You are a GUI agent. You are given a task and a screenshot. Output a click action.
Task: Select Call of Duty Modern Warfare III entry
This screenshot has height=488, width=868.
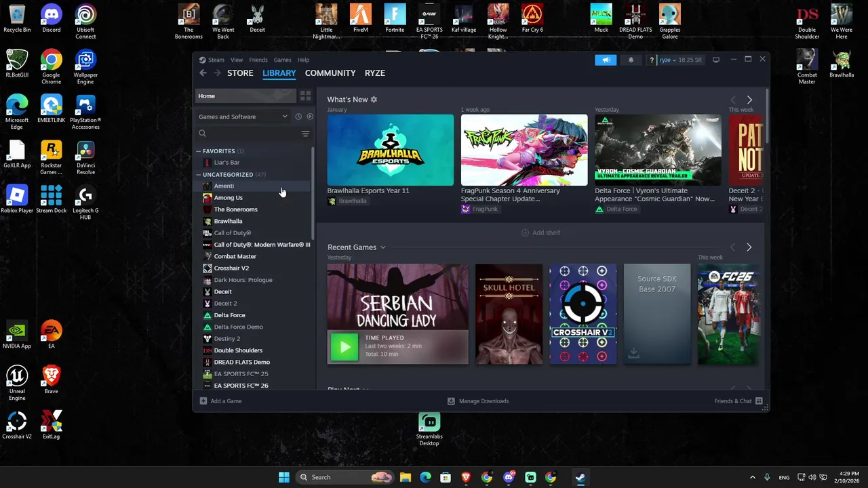(x=262, y=245)
